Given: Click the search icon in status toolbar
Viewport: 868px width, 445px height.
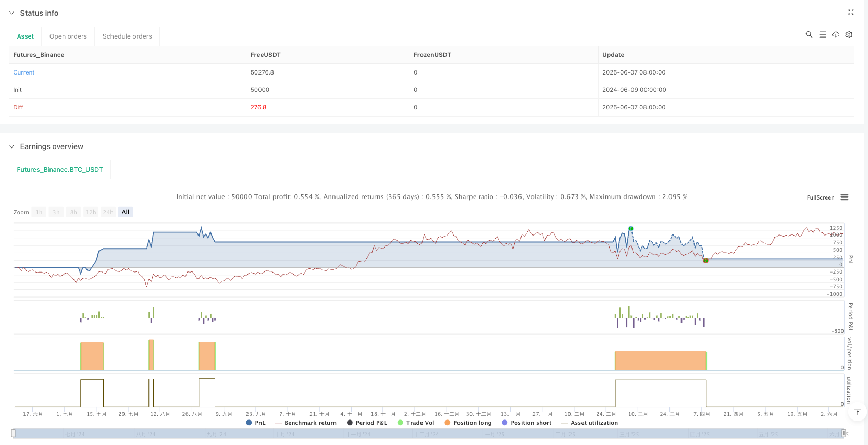Looking at the screenshot, I should (x=809, y=34).
